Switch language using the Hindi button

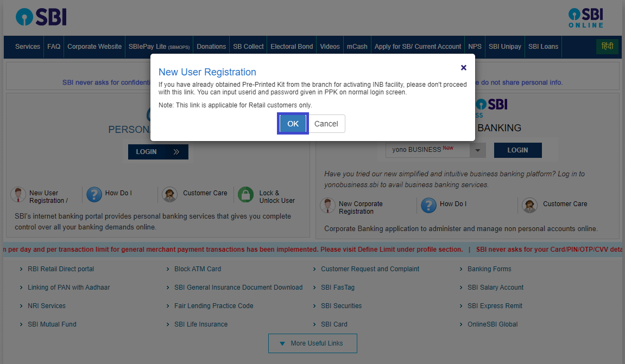[x=607, y=47]
